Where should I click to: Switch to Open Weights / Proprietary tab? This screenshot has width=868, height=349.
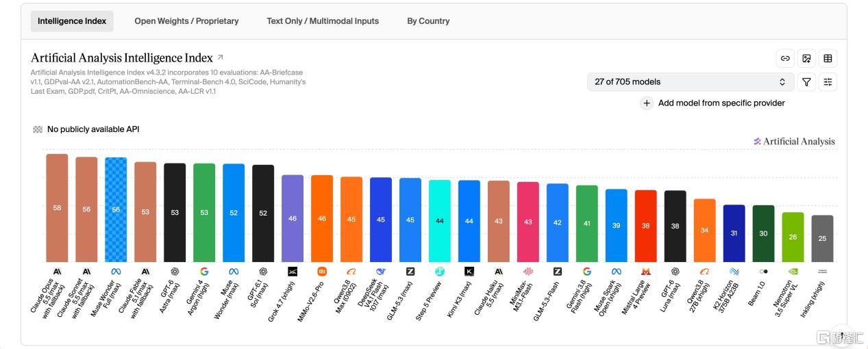186,21
